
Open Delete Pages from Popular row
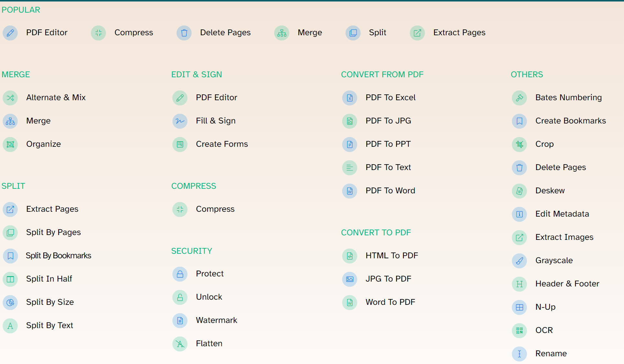(225, 33)
